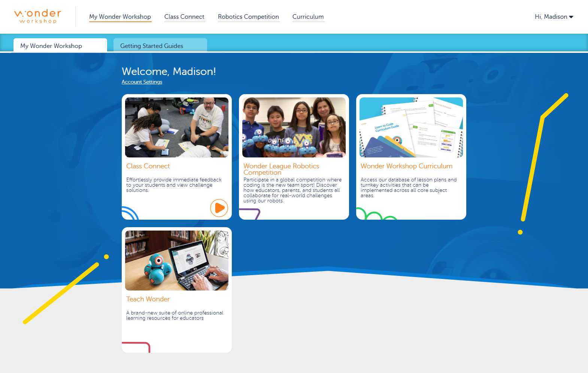Click the Wonder Workshop logo

37,16
